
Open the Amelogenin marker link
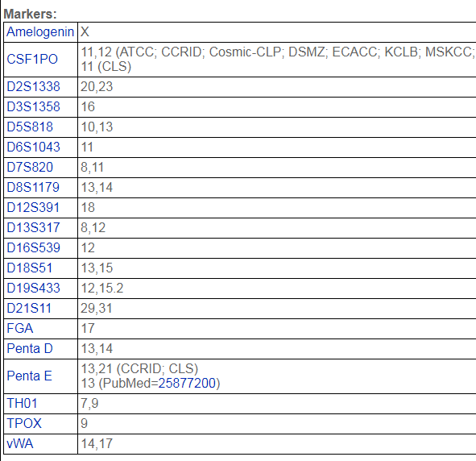(x=40, y=32)
